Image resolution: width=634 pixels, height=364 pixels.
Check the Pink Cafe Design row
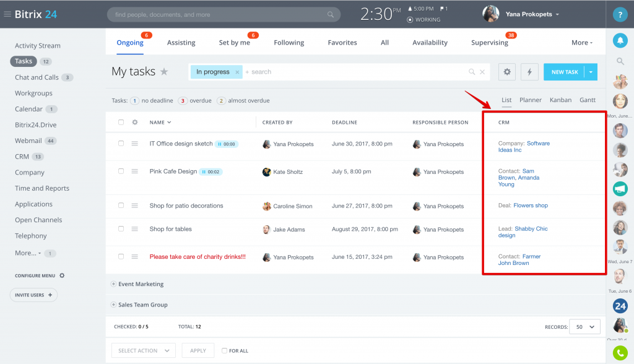tap(121, 171)
